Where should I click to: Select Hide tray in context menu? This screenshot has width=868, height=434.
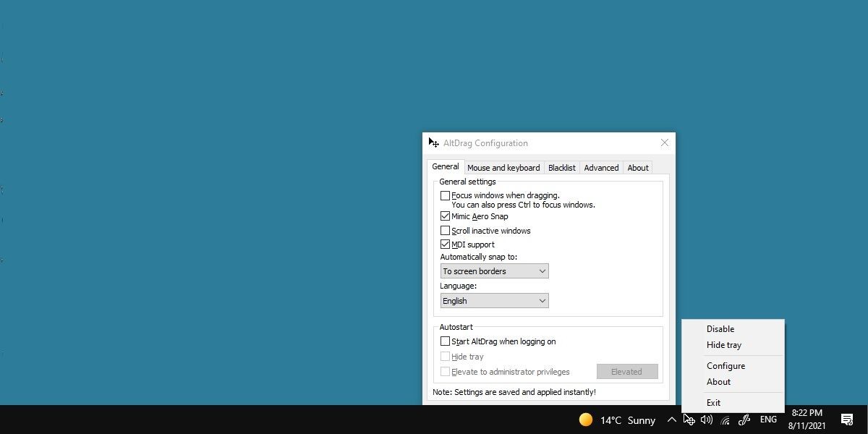pos(733,345)
